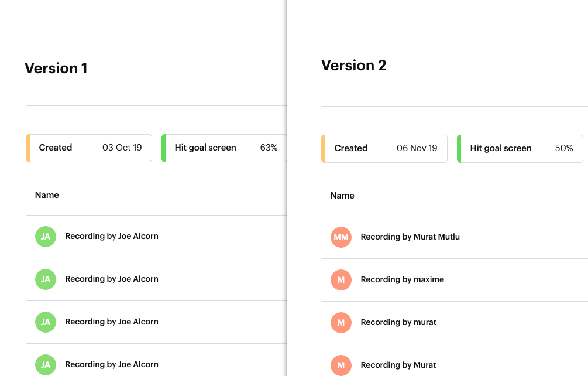Click the MM avatar for Murat Mutlu
Viewport: 588px width, 376px height.
[x=341, y=237]
